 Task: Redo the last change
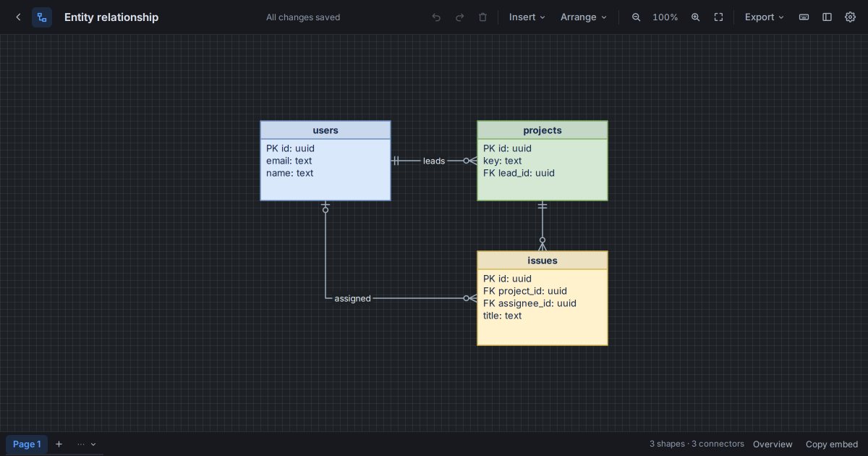point(459,17)
